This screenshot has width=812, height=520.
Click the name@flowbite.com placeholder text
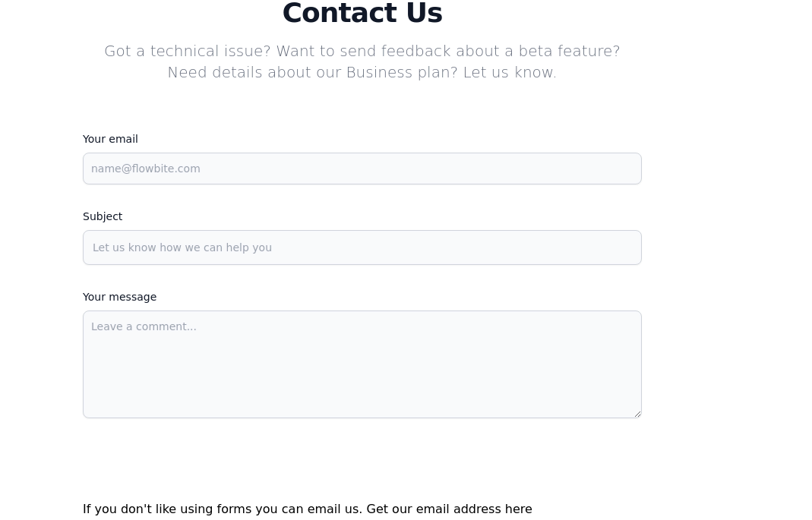[x=146, y=169]
